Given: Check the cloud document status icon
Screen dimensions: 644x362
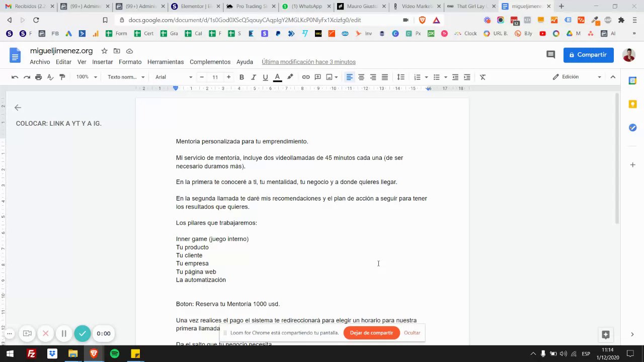Looking at the screenshot, I should pyautogui.click(x=129, y=51).
